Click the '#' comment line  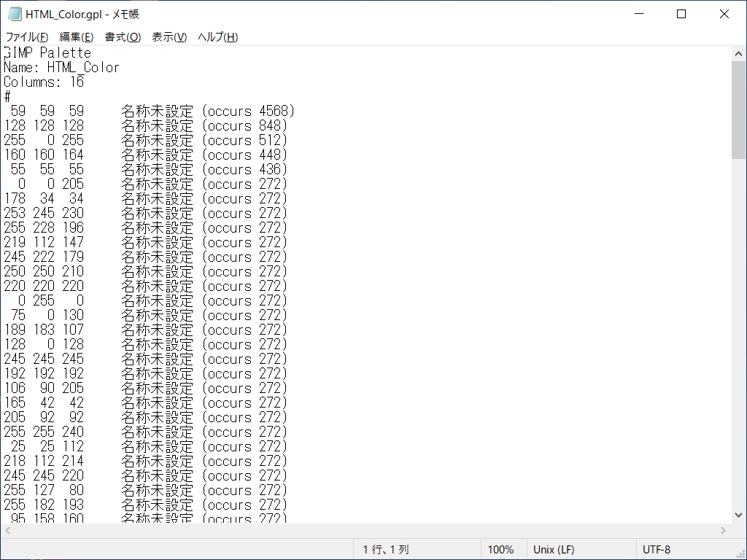[7, 97]
